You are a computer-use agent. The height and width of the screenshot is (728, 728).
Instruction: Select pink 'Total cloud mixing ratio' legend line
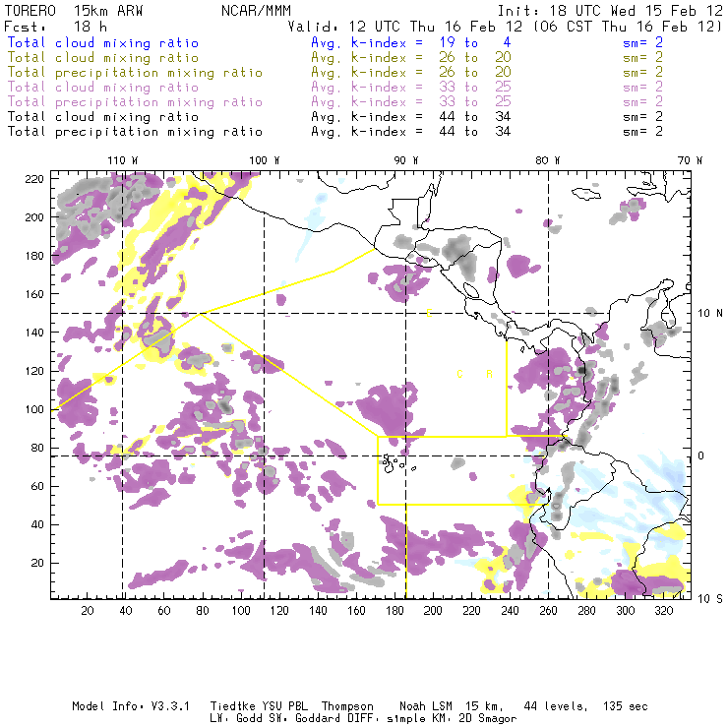[x=103, y=88]
